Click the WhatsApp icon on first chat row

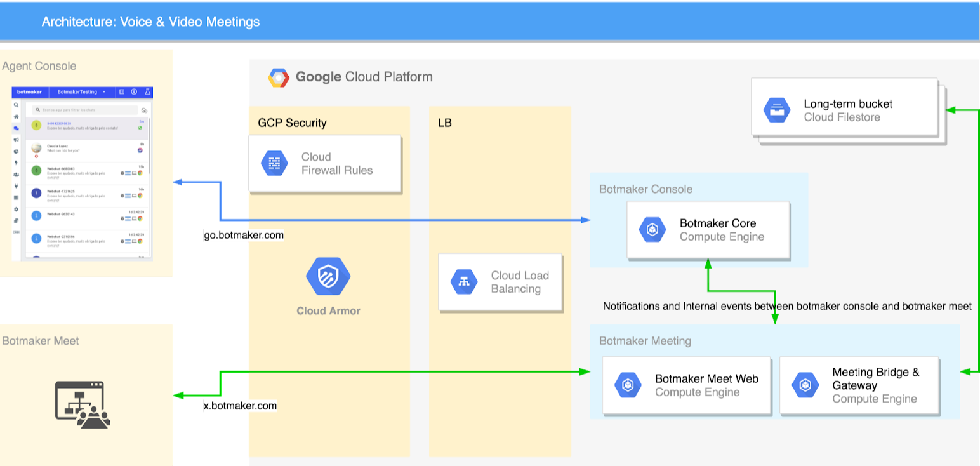point(140,128)
